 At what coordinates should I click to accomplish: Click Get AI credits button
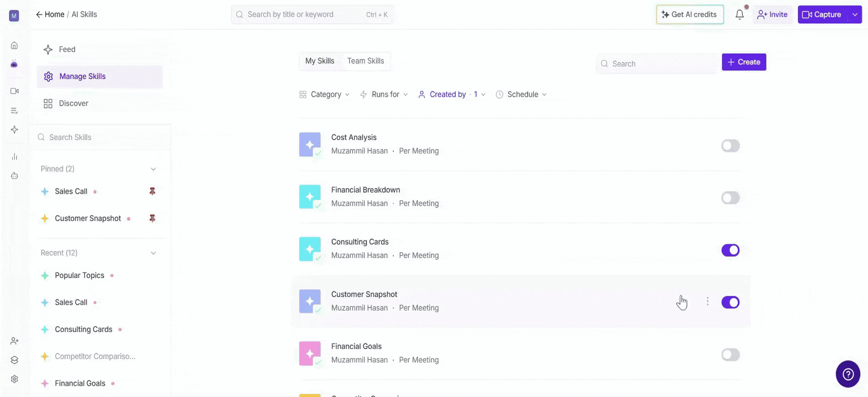[x=690, y=14]
